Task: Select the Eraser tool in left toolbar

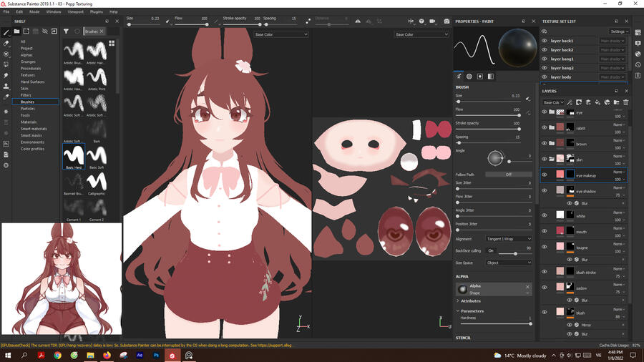Action: click(6, 43)
